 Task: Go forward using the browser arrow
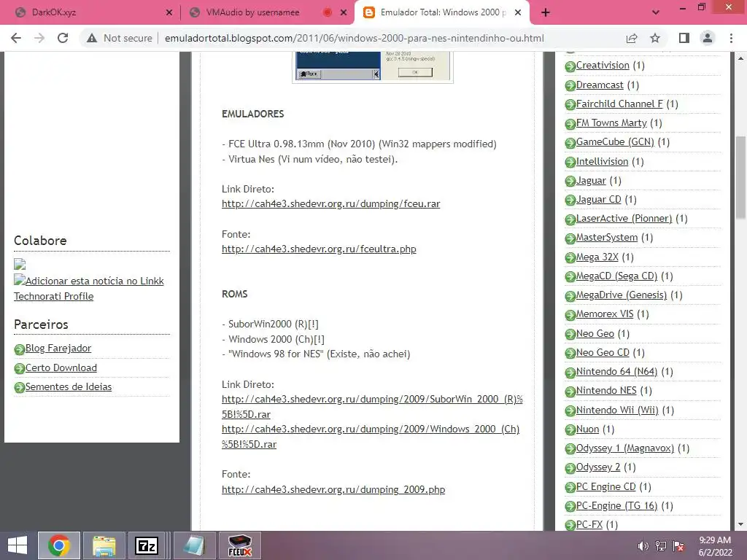39,38
